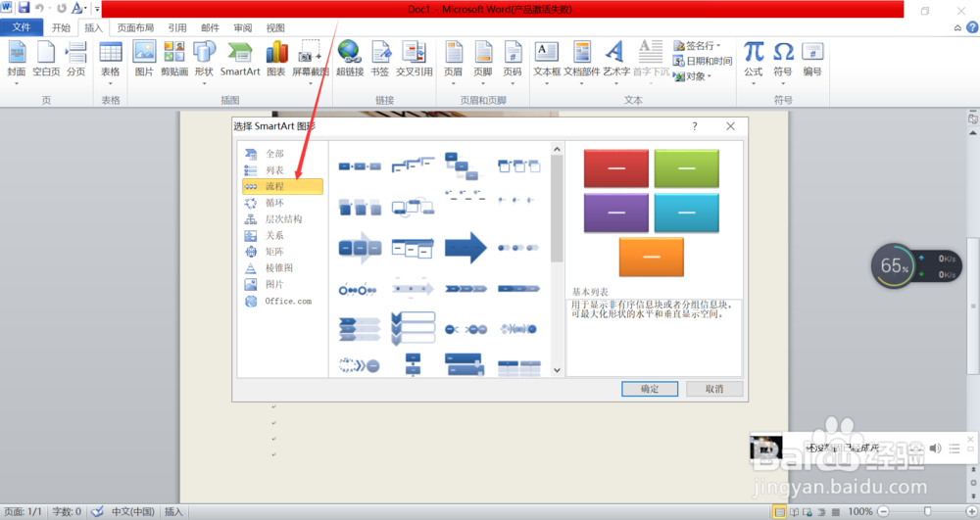Select the Process (流程) SmartArt category
Image resolution: width=980 pixels, height=520 pixels.
(x=282, y=186)
